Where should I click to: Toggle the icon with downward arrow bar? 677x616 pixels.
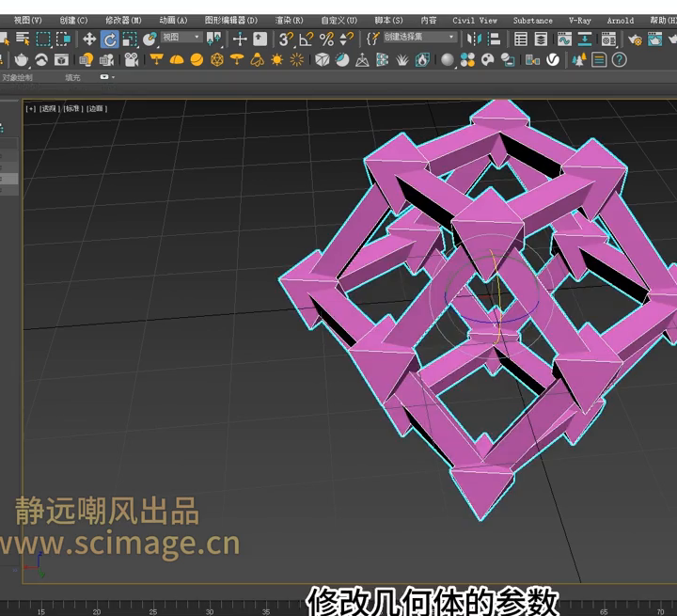pos(585,39)
